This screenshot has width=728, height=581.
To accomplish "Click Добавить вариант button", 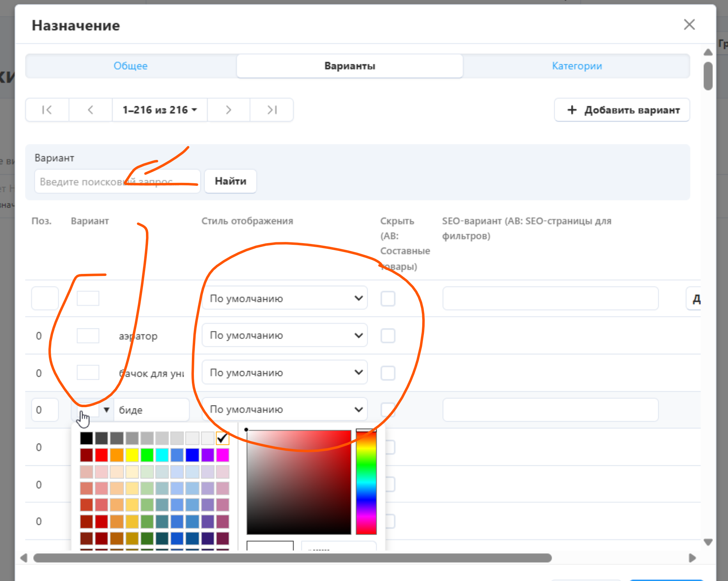I will click(622, 110).
